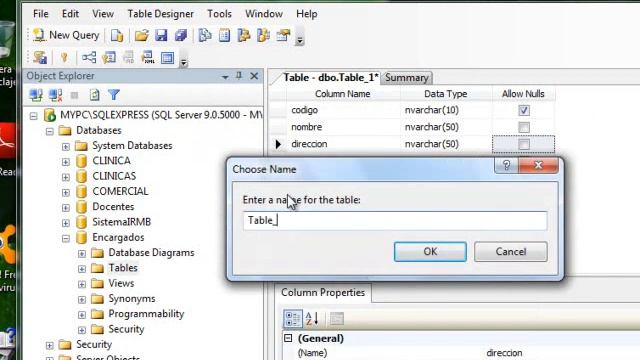The width and height of the screenshot is (640, 360).
Task: Click the Column Properties tab
Action: pyautogui.click(x=323, y=293)
